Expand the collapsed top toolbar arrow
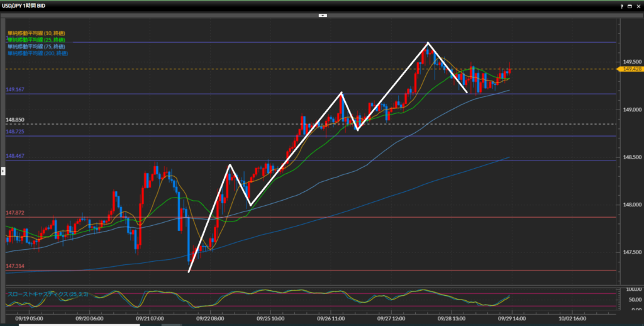The image size is (644, 326). coord(322,14)
